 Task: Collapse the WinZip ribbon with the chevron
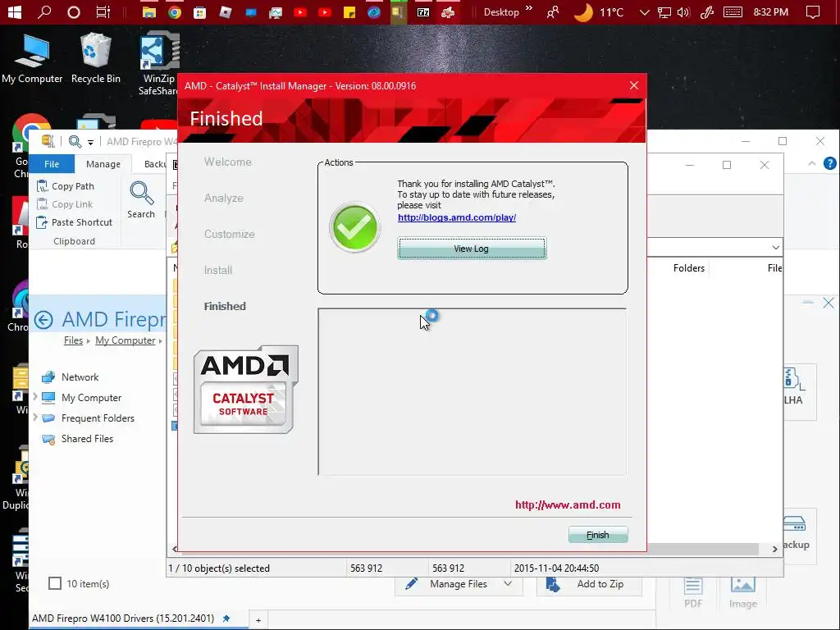click(x=812, y=163)
